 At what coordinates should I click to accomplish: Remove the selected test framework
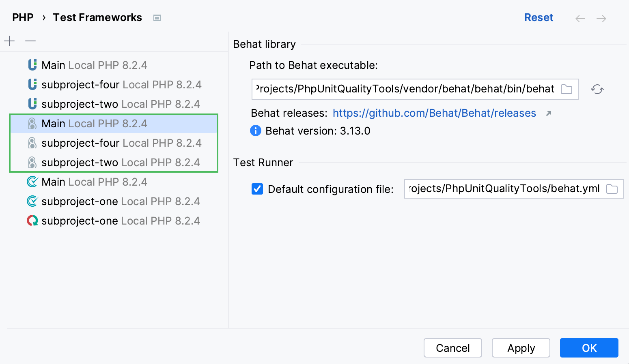pyautogui.click(x=30, y=41)
